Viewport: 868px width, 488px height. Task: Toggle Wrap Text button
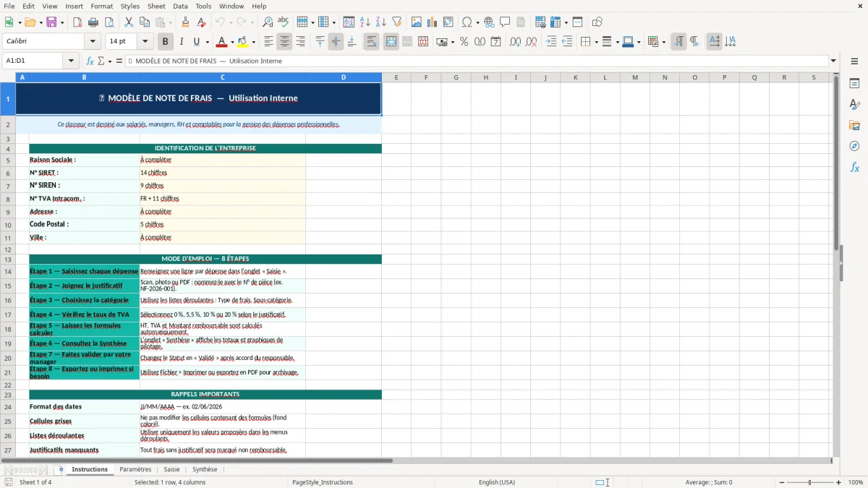coord(372,42)
